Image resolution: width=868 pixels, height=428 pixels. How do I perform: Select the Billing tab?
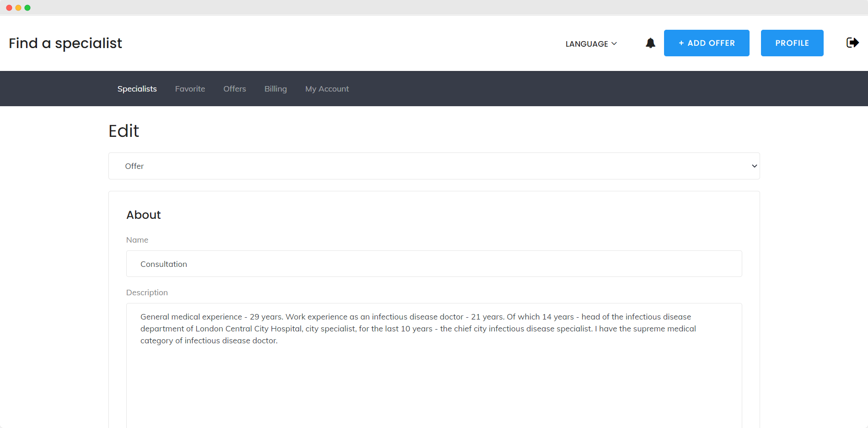coord(276,89)
